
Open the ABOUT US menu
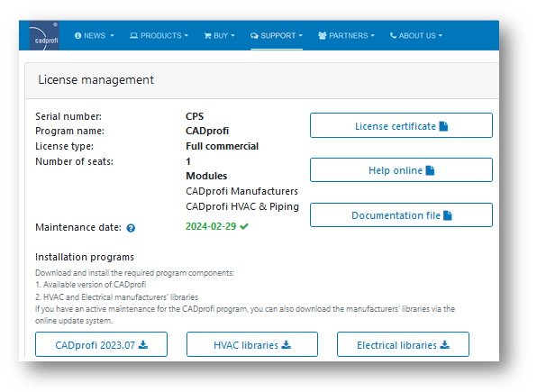coord(416,36)
